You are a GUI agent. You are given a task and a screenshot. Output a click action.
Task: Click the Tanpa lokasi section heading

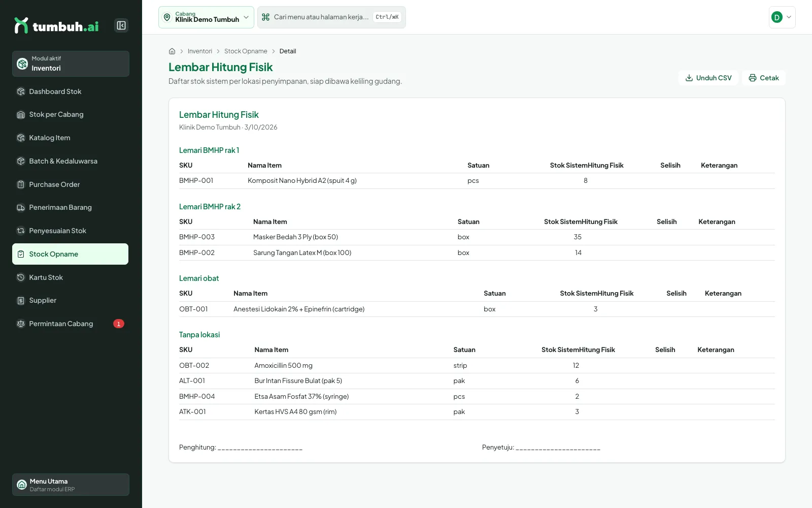click(x=199, y=335)
